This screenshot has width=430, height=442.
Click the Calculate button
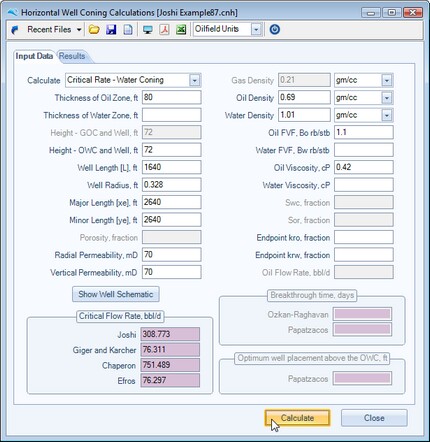(x=297, y=418)
